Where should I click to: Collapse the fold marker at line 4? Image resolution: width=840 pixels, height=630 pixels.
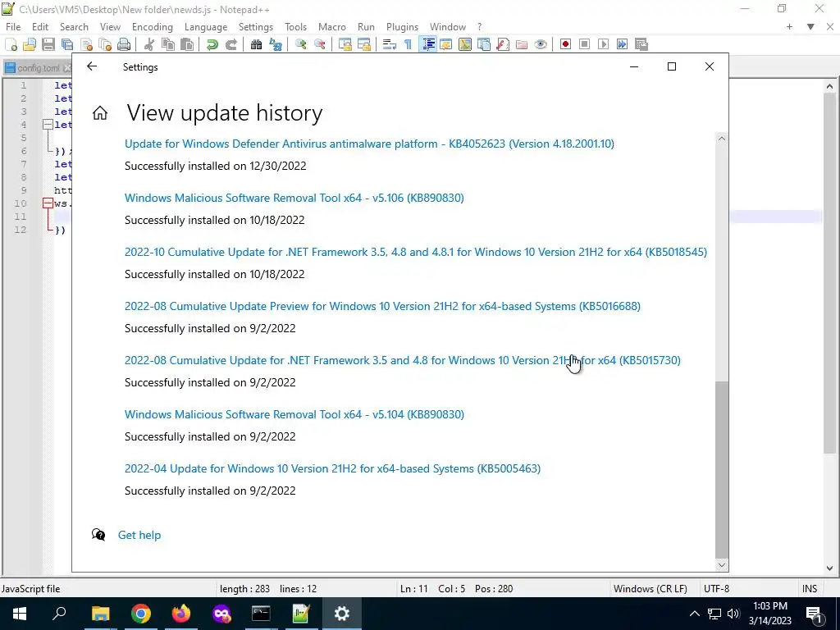click(x=48, y=125)
